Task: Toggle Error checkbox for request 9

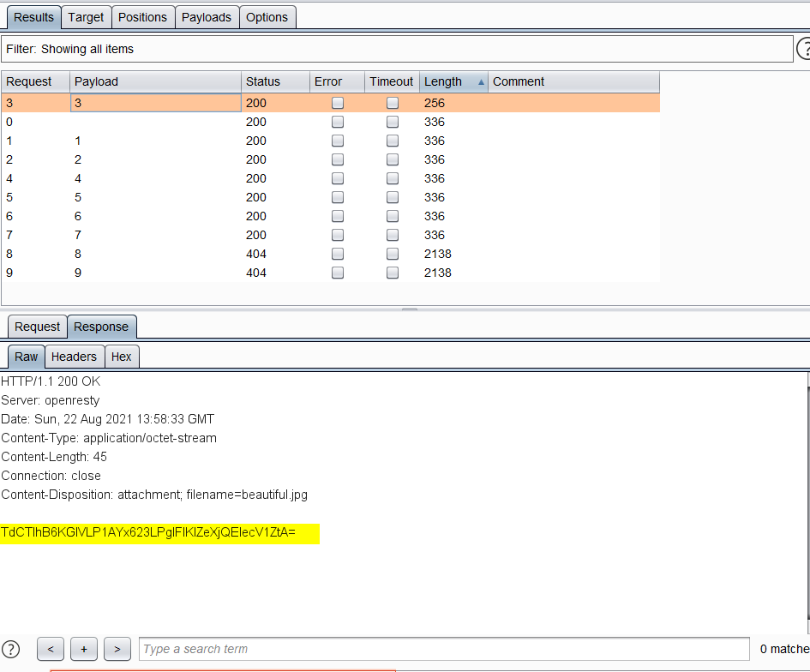Action: pos(338,273)
